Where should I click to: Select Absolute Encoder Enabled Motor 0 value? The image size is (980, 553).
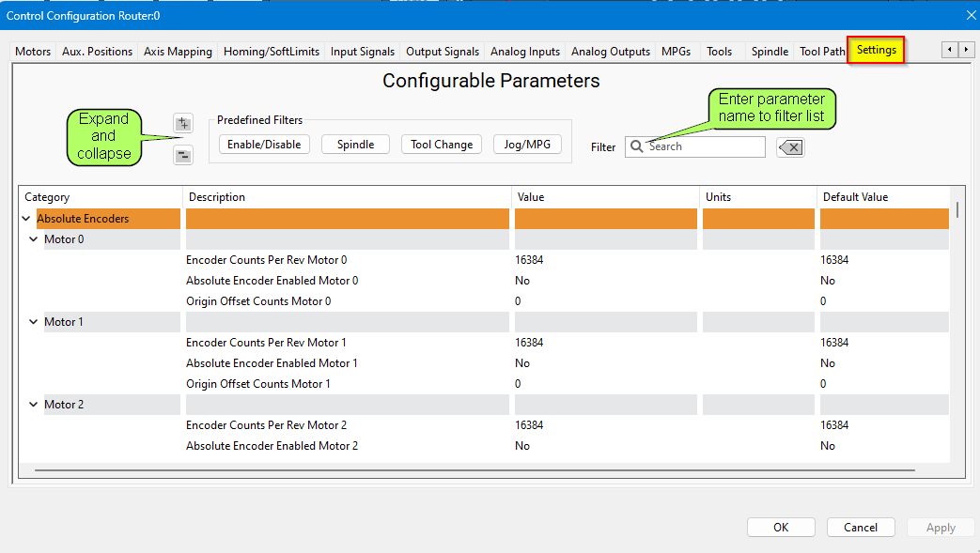pos(522,281)
